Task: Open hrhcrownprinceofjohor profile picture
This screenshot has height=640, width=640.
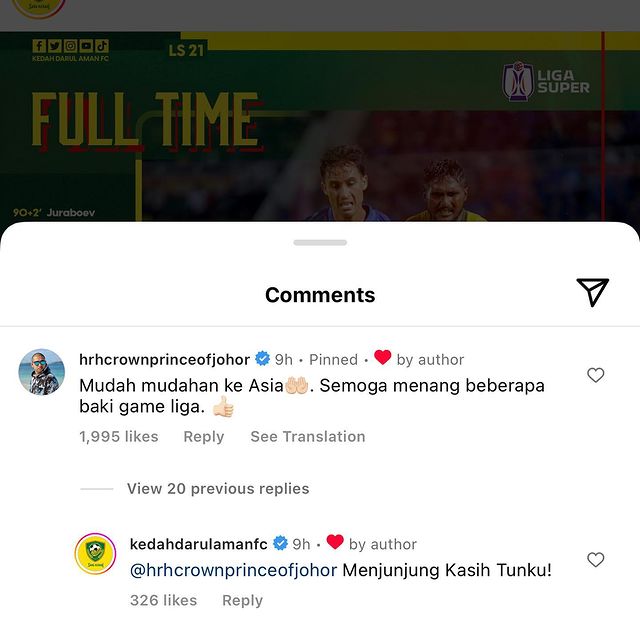Action: (42, 372)
